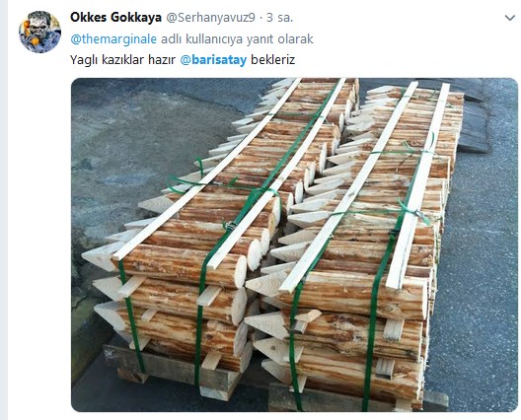The image size is (521, 420).
Task: Open the @themarginale profile link
Action: (x=113, y=39)
